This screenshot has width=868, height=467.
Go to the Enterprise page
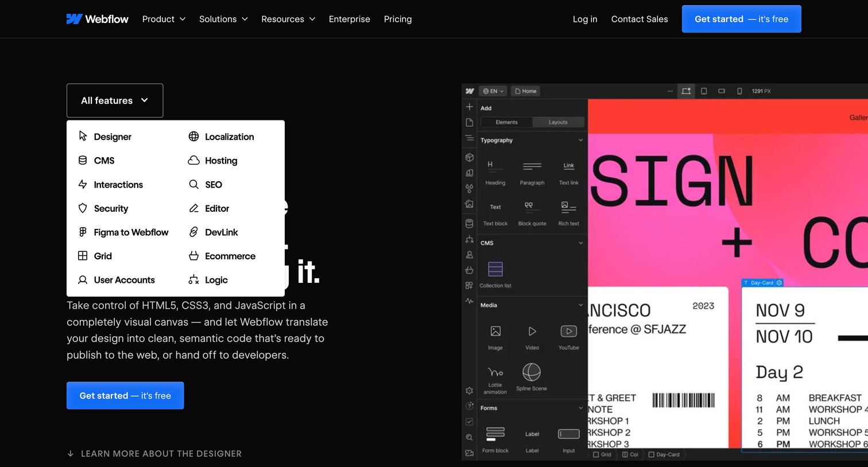click(350, 19)
